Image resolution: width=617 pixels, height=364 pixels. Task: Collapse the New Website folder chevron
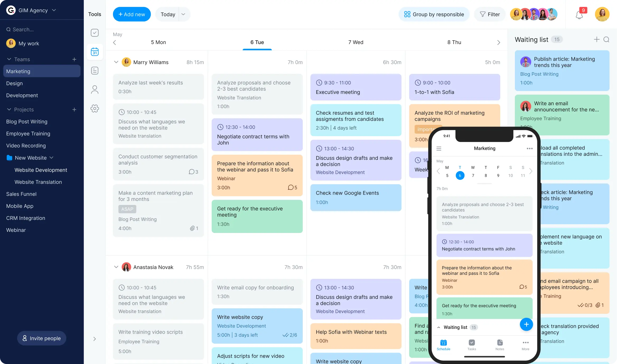point(51,158)
